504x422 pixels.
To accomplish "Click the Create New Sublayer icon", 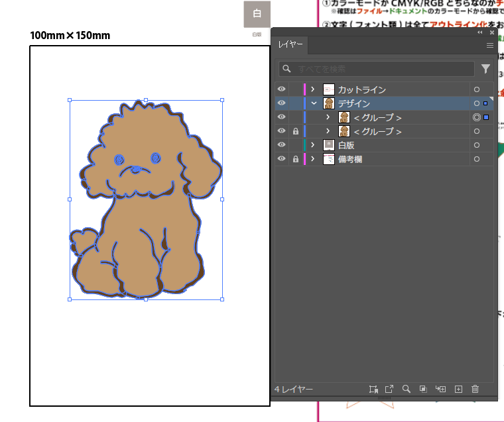I will tap(440, 390).
